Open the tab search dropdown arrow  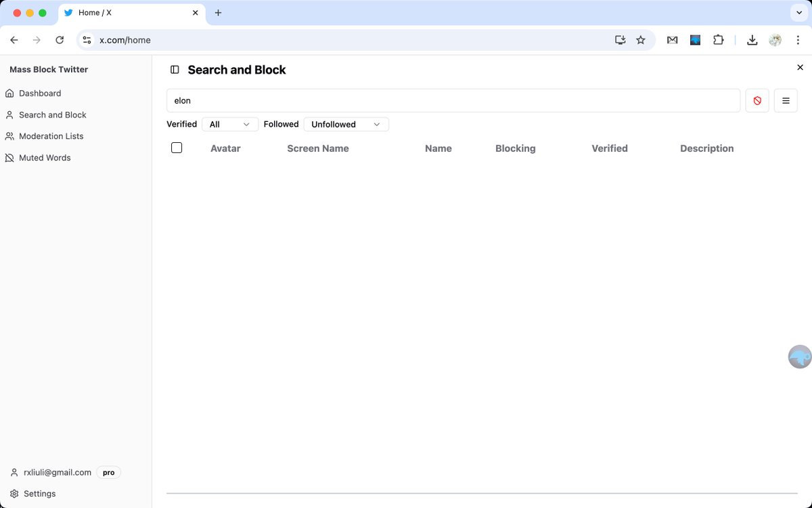point(799,13)
